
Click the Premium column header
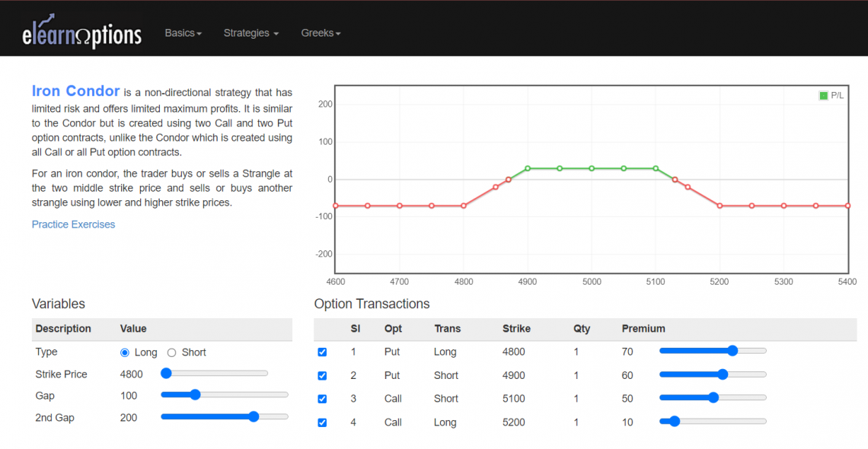coord(643,329)
